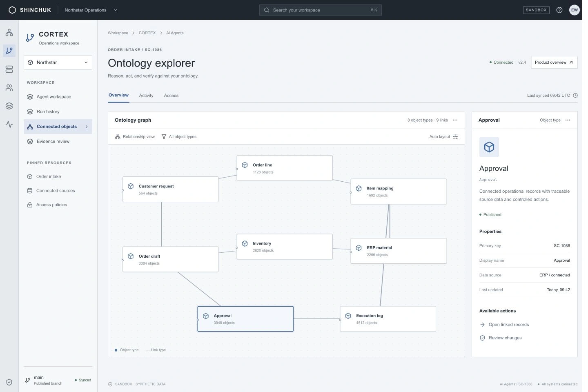Open the All object types filter
Screen dimensions: 588x392
pos(179,137)
